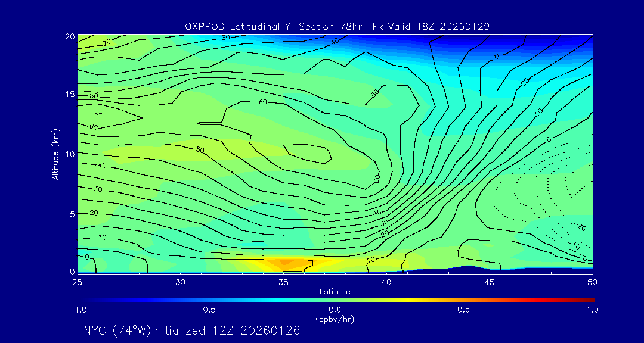Click the red end of the colorbar
The image size is (644, 343).
point(589,300)
